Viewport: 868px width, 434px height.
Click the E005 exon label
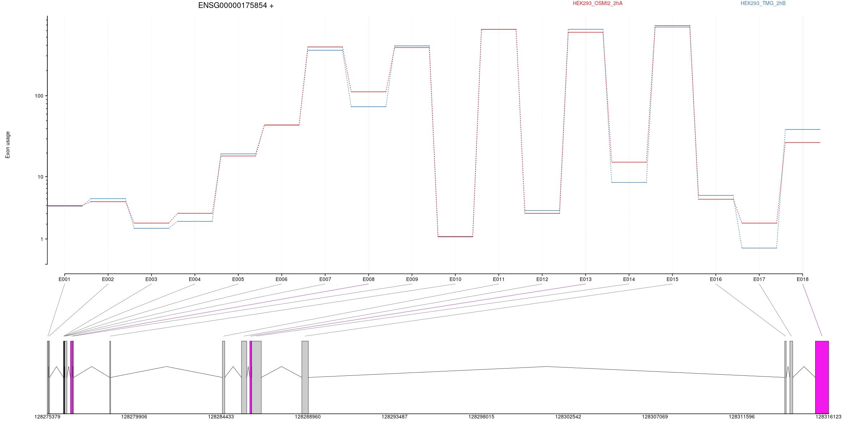[238, 279]
